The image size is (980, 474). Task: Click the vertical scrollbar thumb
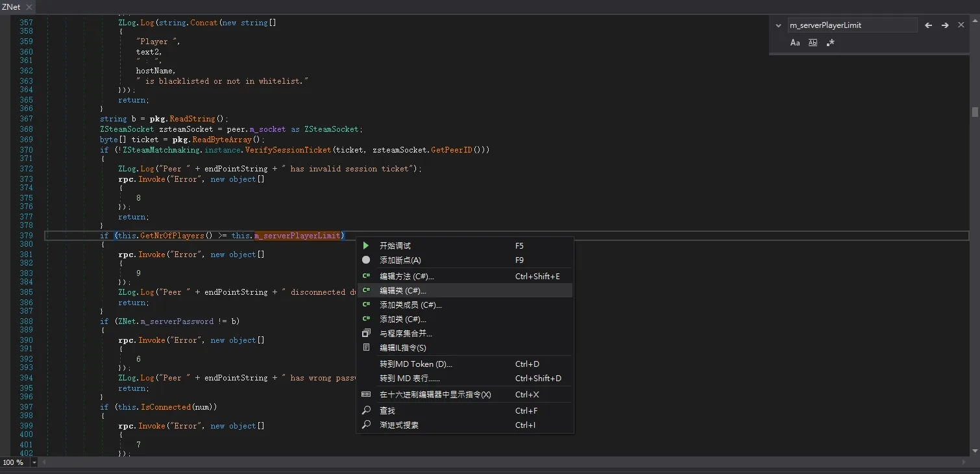coord(975,112)
